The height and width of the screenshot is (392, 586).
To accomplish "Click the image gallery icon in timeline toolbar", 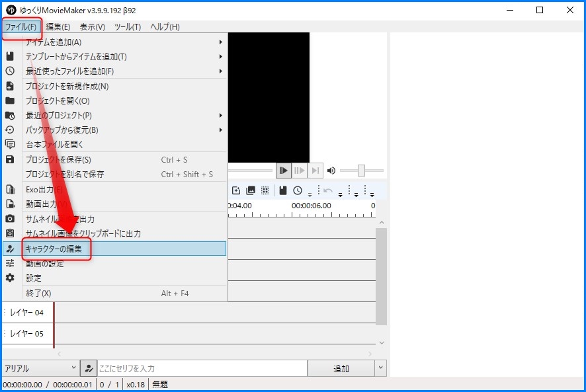I will click(x=251, y=190).
